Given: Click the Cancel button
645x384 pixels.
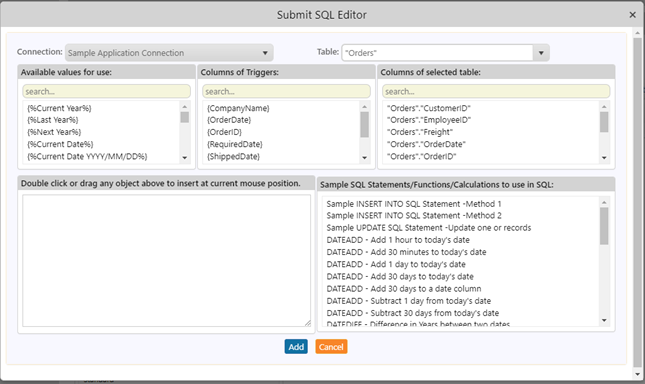Looking at the screenshot, I should click(x=331, y=347).
